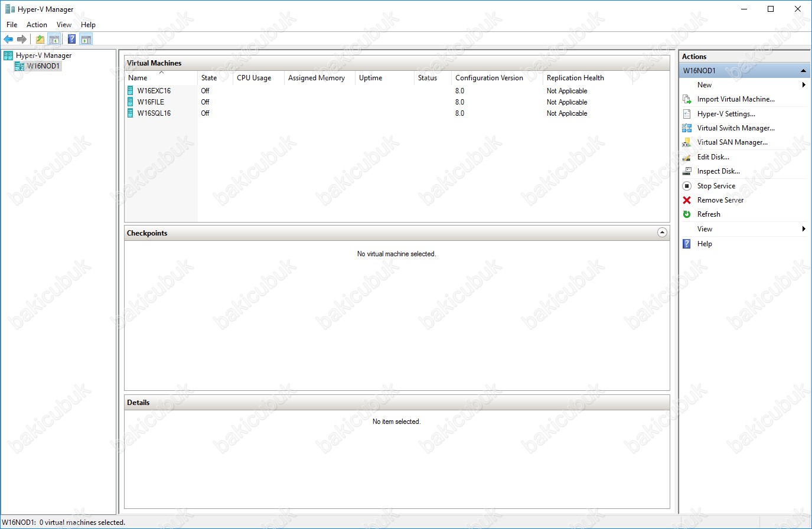
Task: Expand the New submenu arrow
Action: tap(804, 85)
